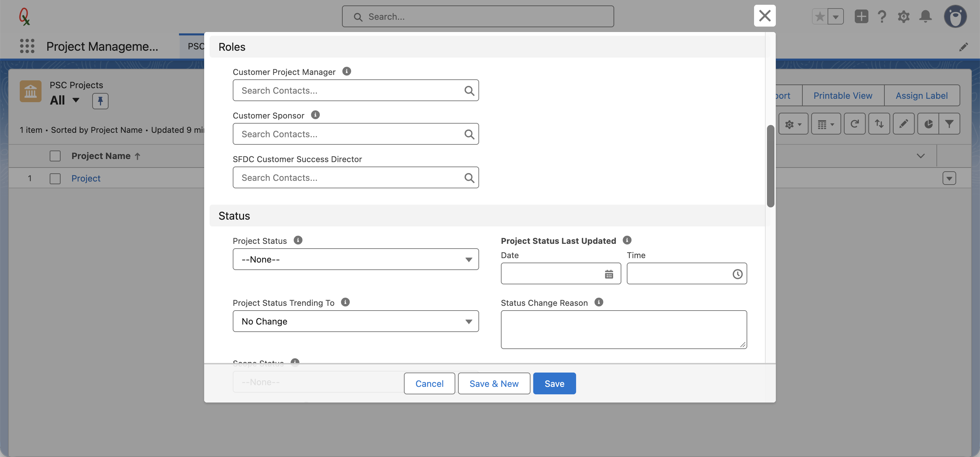Open the display-as table dropdown
Image resolution: width=980 pixels, height=457 pixels.
(826, 124)
